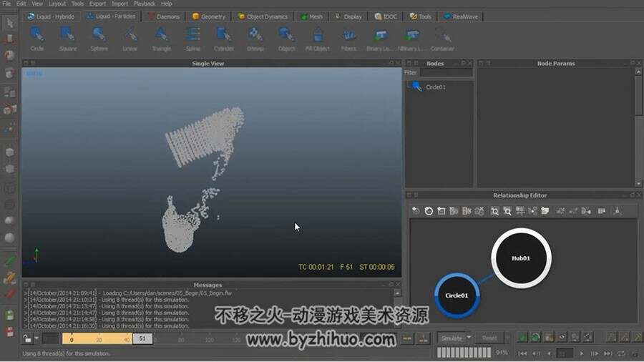Go to the last frame

[608, 353]
